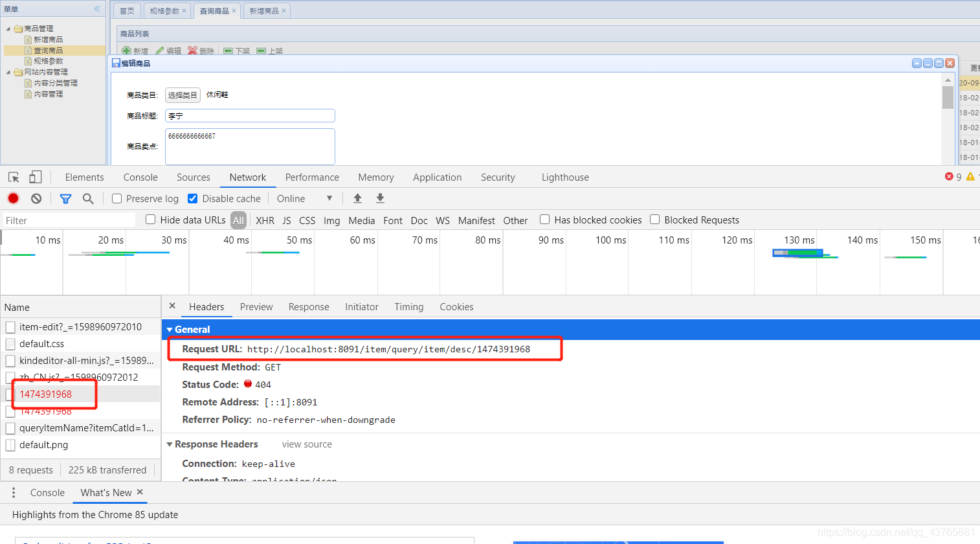This screenshot has width=980, height=544.
Task: Check Hide data URLs
Action: coord(151,220)
